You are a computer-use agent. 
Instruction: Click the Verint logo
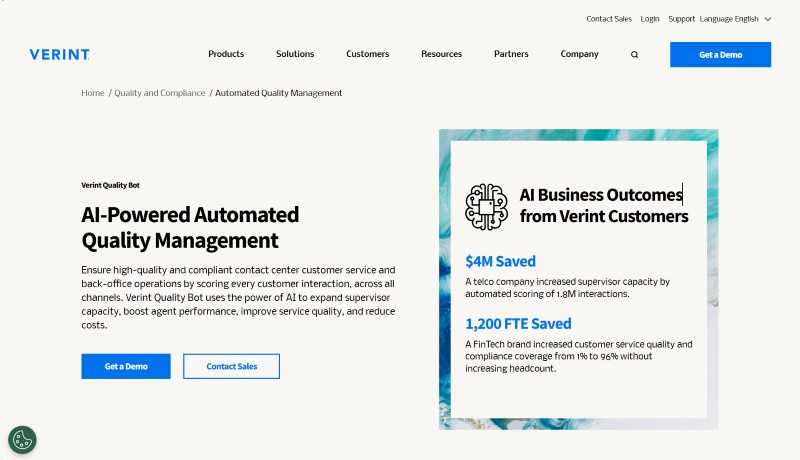coord(59,55)
